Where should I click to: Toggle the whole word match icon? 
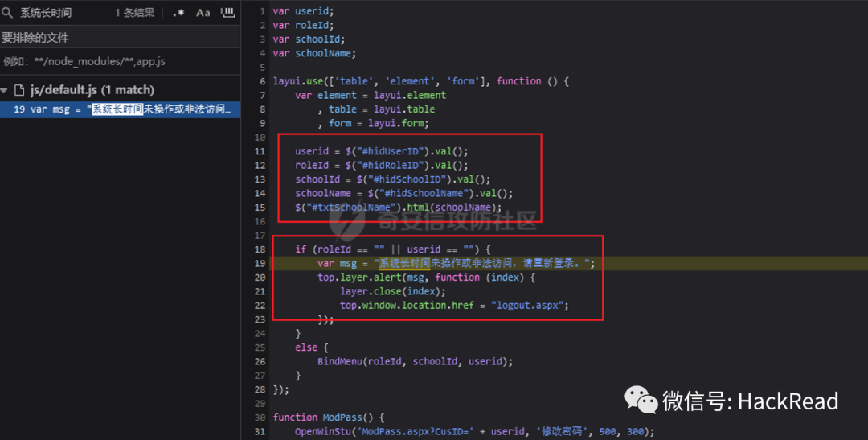coord(227,12)
